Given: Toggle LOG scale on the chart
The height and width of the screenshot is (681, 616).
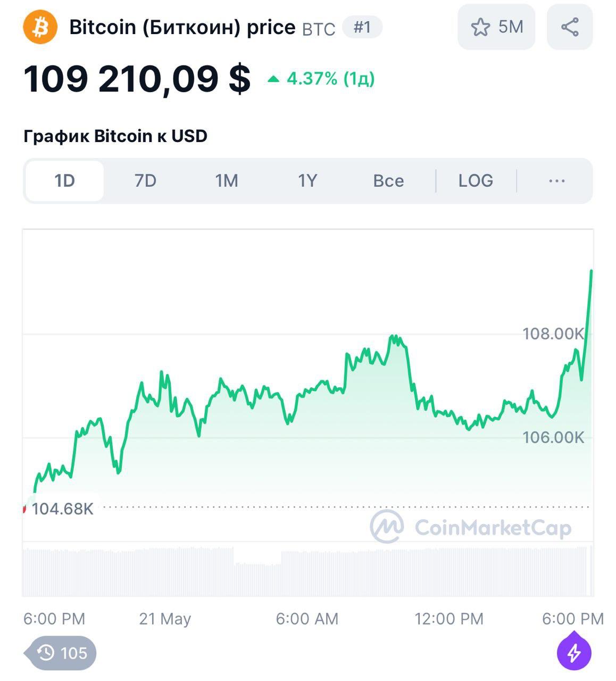Looking at the screenshot, I should tap(476, 181).
